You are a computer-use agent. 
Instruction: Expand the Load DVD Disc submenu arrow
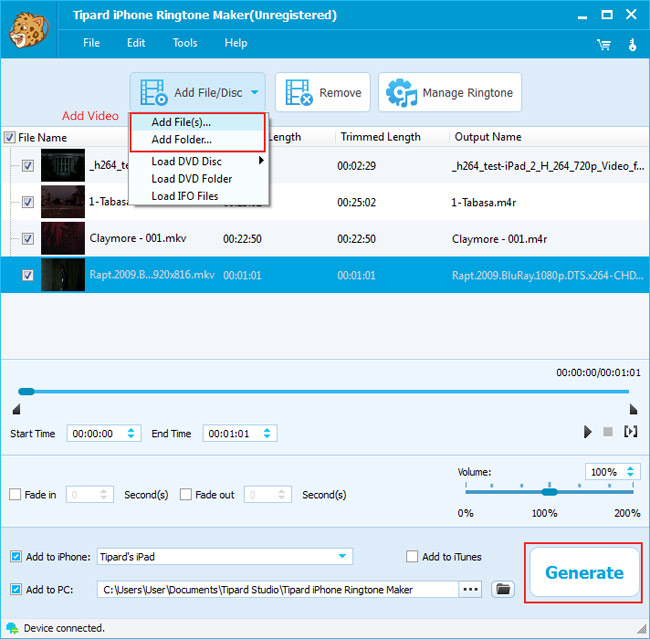pyautogui.click(x=261, y=160)
